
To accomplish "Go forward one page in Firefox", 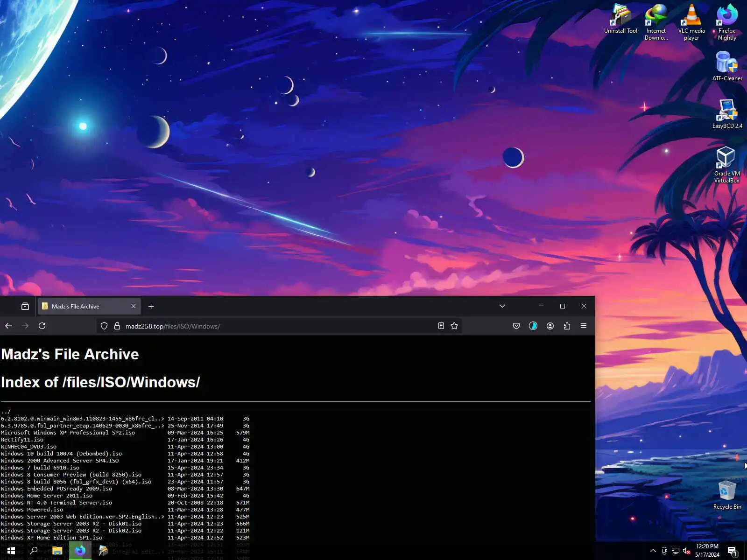I will click(25, 326).
